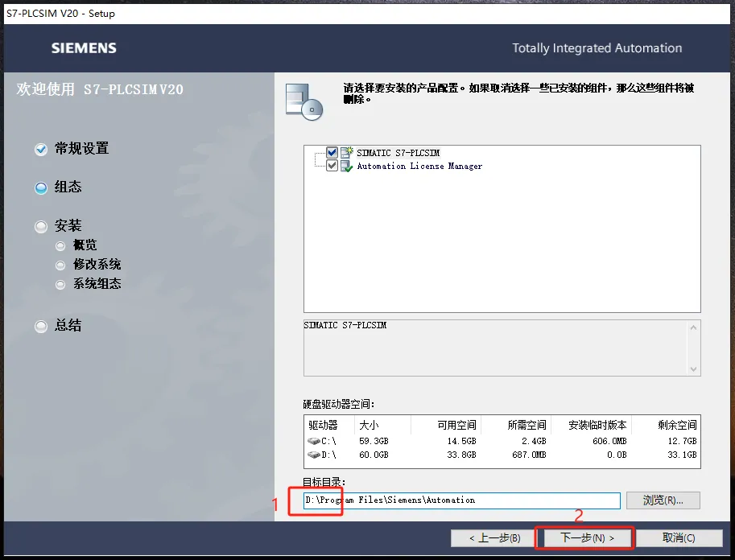Cancel setup with 取消(C) button
Image resolution: width=735 pixels, height=560 pixels.
point(679,538)
